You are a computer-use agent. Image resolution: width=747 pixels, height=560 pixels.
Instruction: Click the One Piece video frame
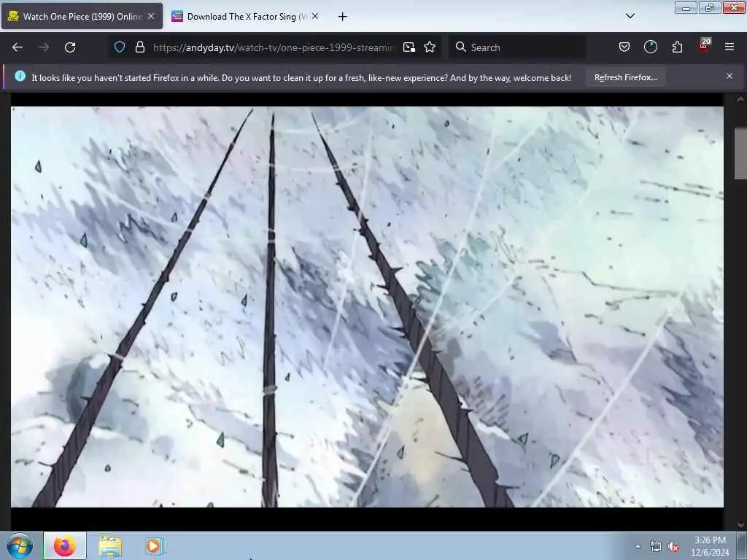[x=367, y=307]
